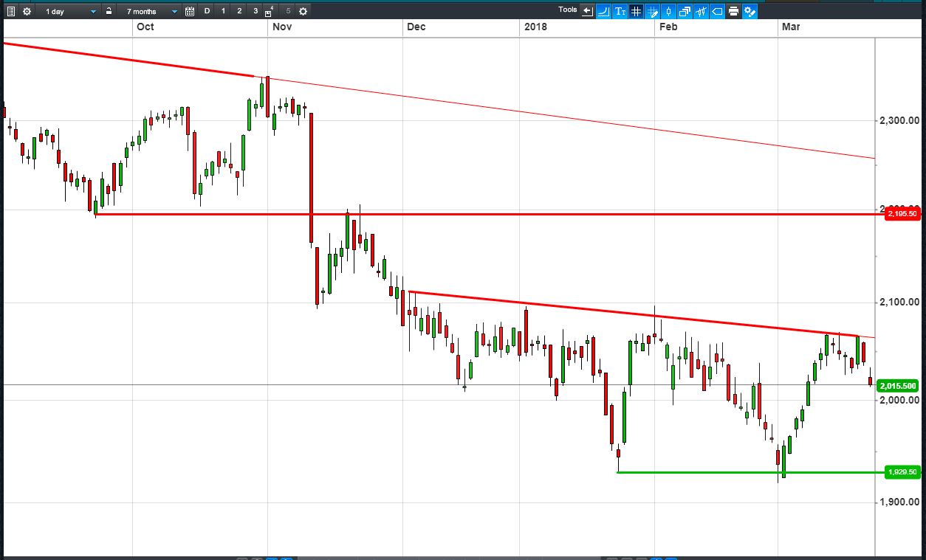
Task: Select the price tag label tool
Action: click(x=717, y=11)
